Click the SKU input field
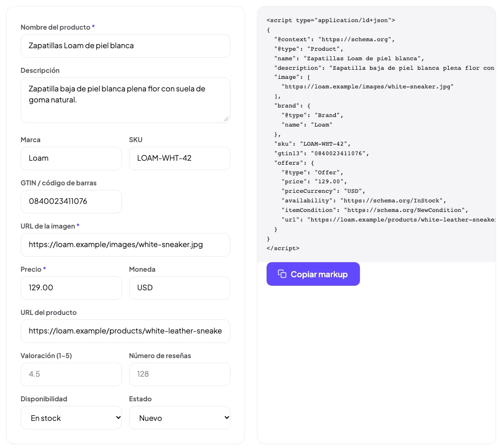502x448 pixels. [180, 158]
